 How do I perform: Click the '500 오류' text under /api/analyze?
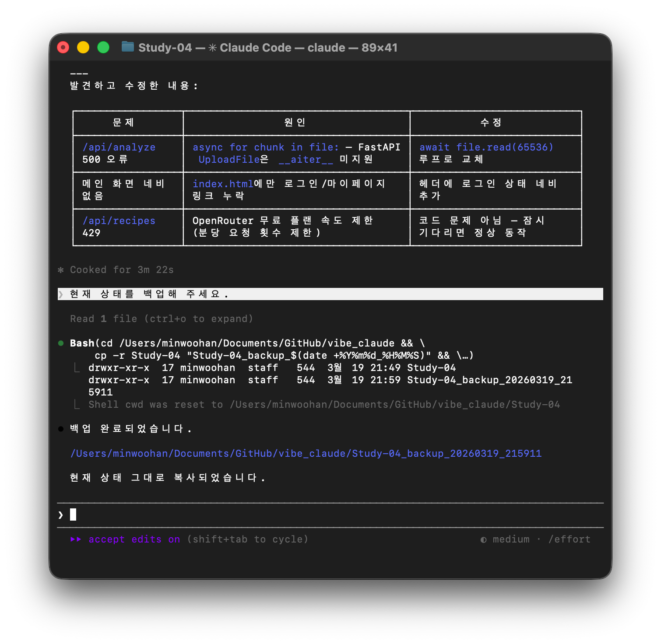tap(105, 160)
